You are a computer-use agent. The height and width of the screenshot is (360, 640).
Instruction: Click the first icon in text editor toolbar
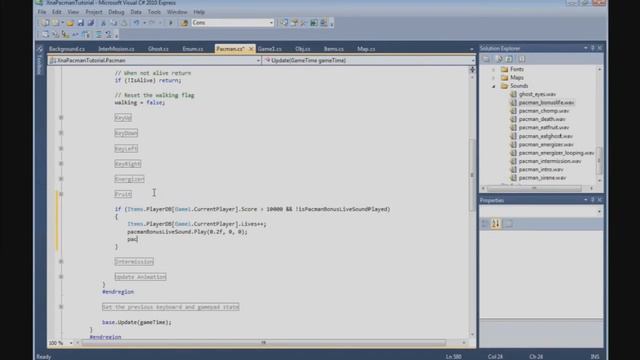(x=45, y=35)
